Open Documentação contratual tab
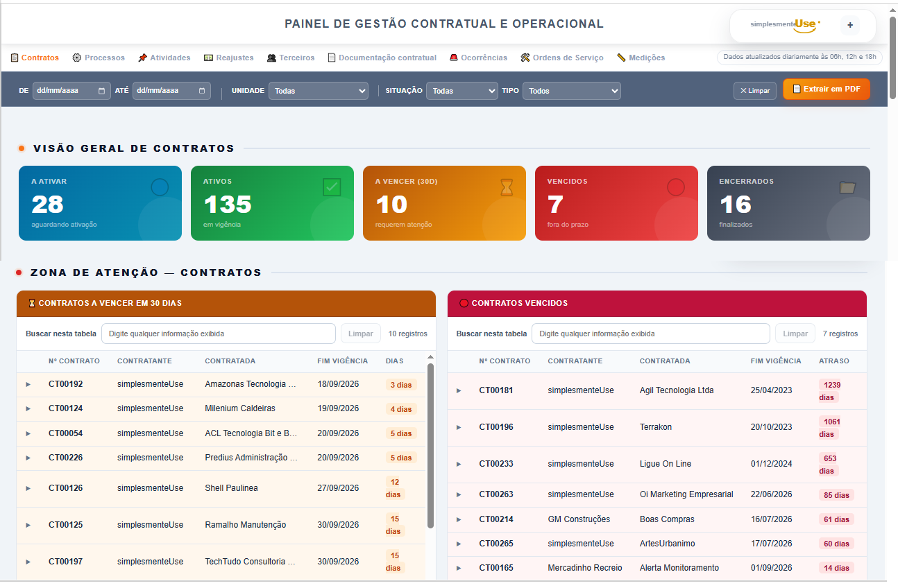Image resolution: width=898 pixels, height=588 pixels. 382,58
